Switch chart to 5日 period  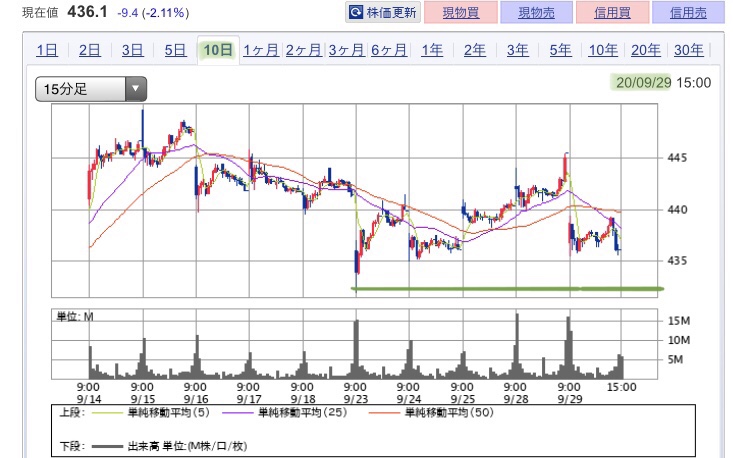pyautogui.click(x=175, y=50)
